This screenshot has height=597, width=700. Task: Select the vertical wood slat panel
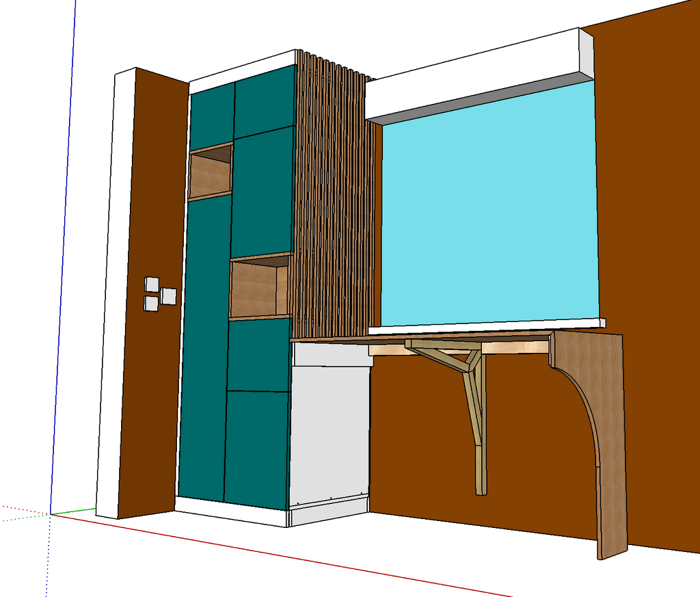point(335,194)
